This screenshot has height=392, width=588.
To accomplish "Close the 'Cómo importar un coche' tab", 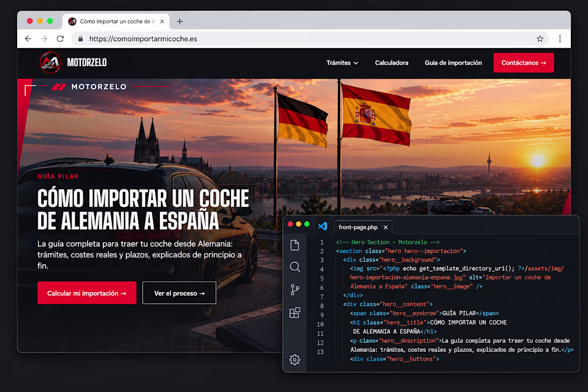I will (x=162, y=21).
